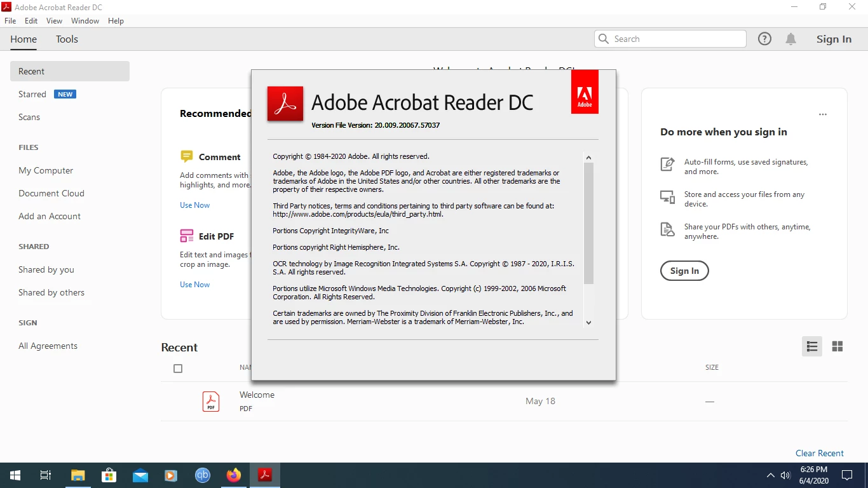The height and width of the screenshot is (488, 868).
Task: Open Shared by you
Action: [46, 269]
